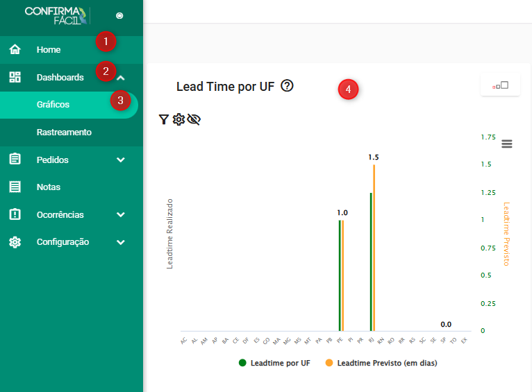The width and height of the screenshot is (532, 392).
Task: Open the chart filter funnel icon
Action: [164, 120]
